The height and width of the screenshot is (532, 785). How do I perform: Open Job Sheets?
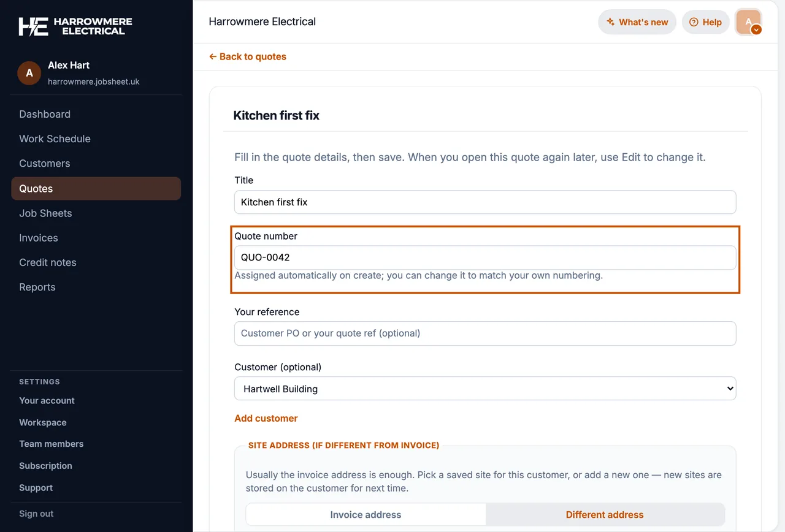(x=45, y=213)
